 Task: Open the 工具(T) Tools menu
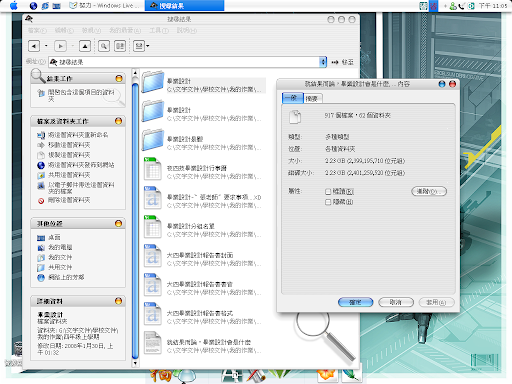click(159, 31)
